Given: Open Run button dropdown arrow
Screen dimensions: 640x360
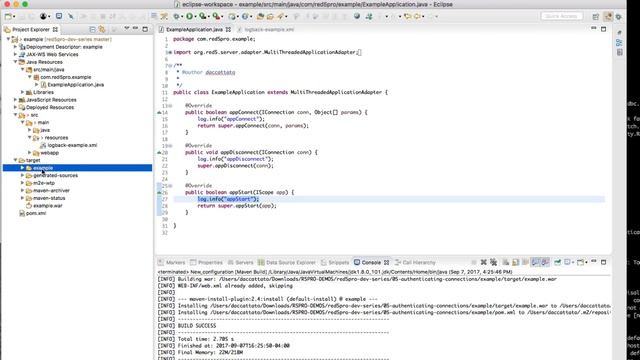Looking at the screenshot, I should [x=196, y=17].
